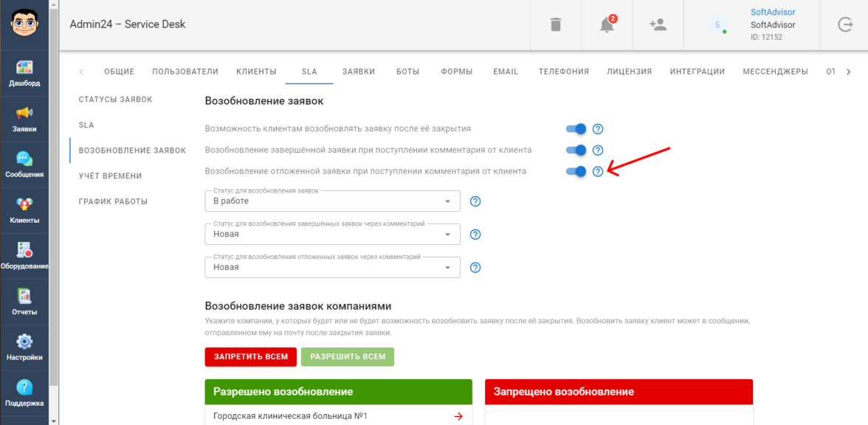Image resolution: width=868 pixels, height=425 pixels.
Task: Click the Запретить всем button
Action: [x=251, y=357]
